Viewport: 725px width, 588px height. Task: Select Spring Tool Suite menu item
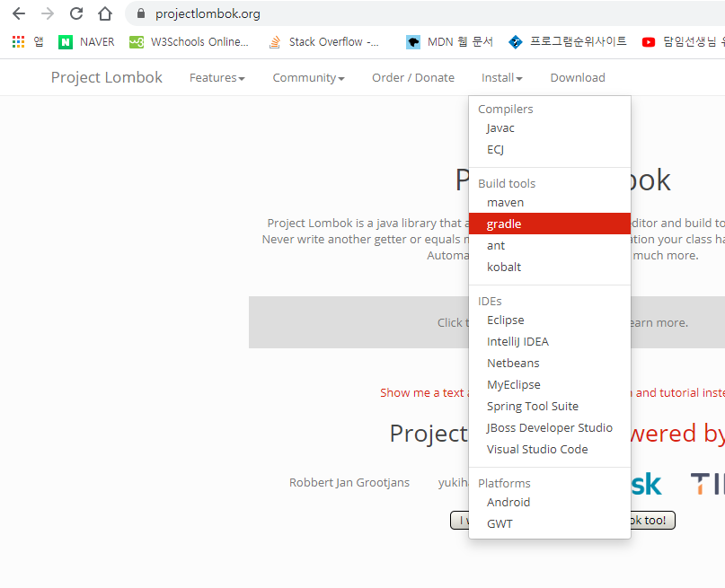coord(550,406)
